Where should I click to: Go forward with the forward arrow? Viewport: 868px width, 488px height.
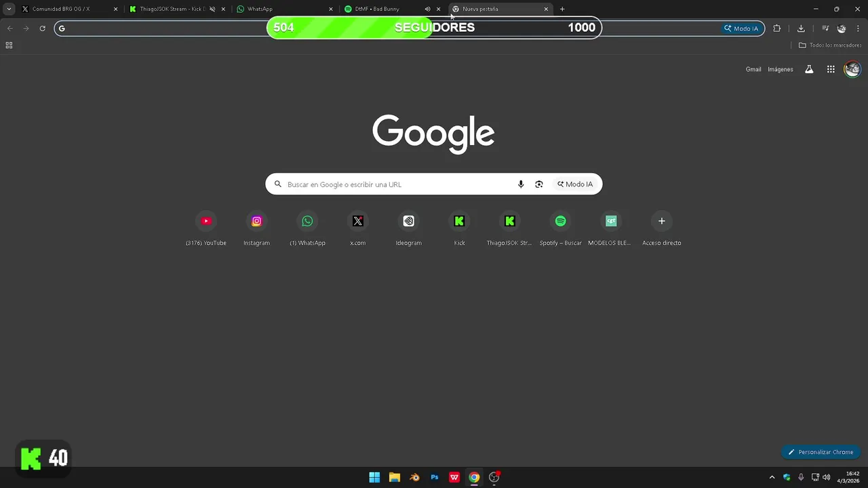(x=26, y=28)
